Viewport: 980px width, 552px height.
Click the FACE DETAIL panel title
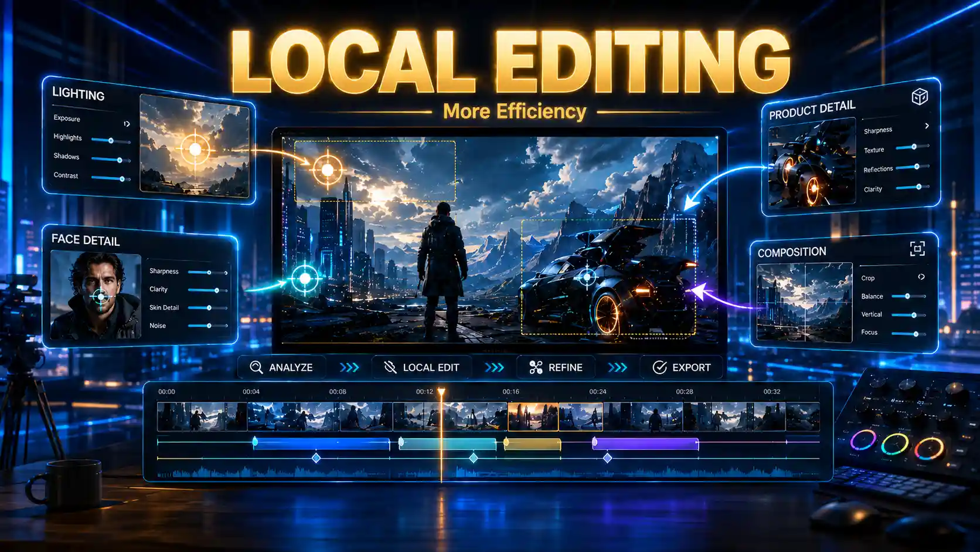pyautogui.click(x=86, y=239)
